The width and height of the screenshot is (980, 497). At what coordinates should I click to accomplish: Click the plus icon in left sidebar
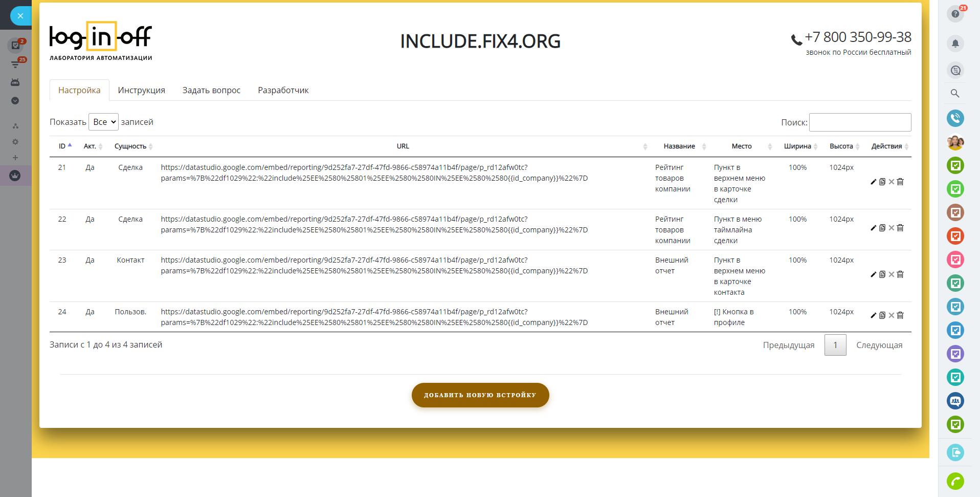[x=15, y=158]
